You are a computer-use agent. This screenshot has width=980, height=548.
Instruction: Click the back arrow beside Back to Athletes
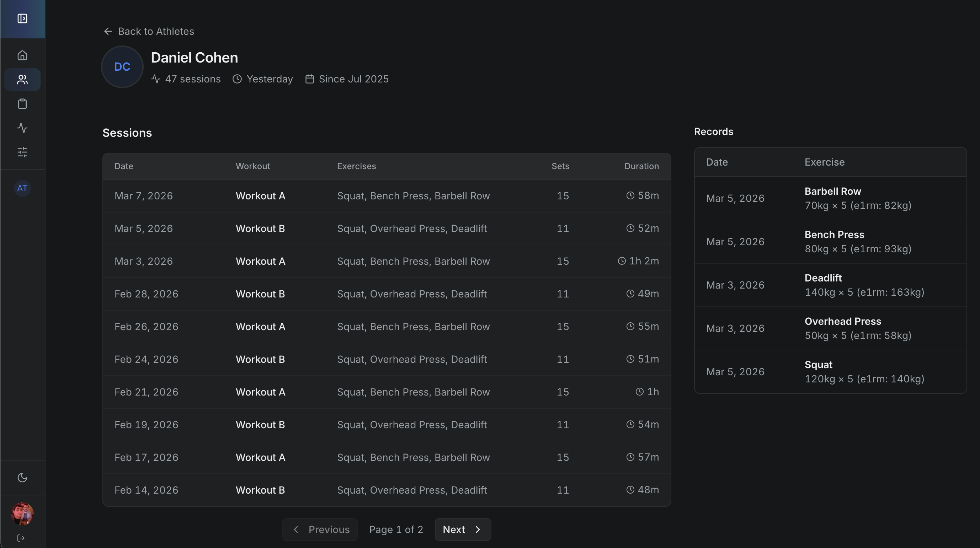click(x=108, y=31)
